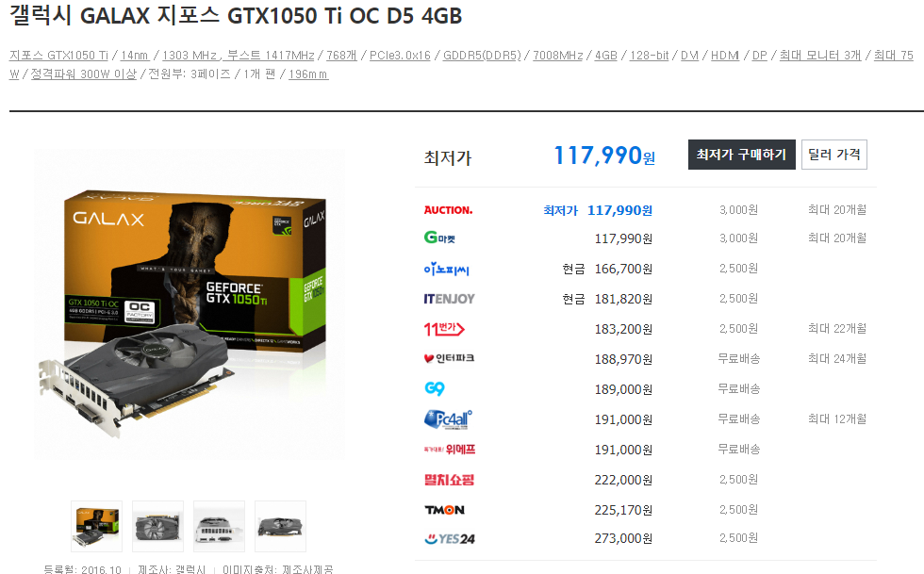Open the PCIe3.0x16 spec link

point(400,56)
